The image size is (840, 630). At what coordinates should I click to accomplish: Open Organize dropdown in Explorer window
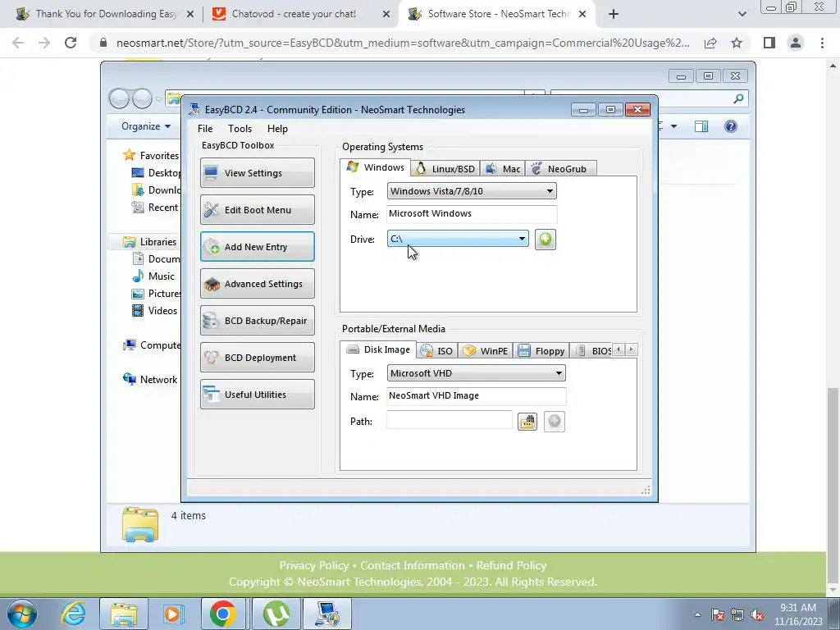[x=146, y=126]
